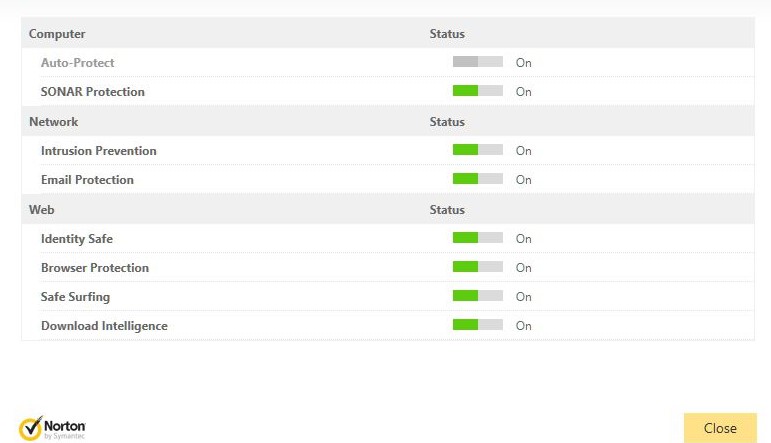Viewport: 771px width, 443px height.
Task: Toggle Email Protection off
Action: 478,179
